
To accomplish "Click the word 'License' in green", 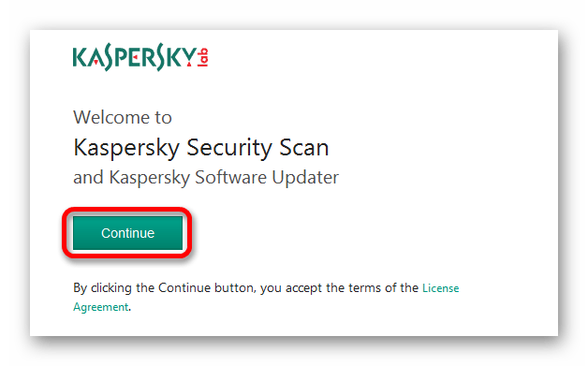I will tap(441, 288).
